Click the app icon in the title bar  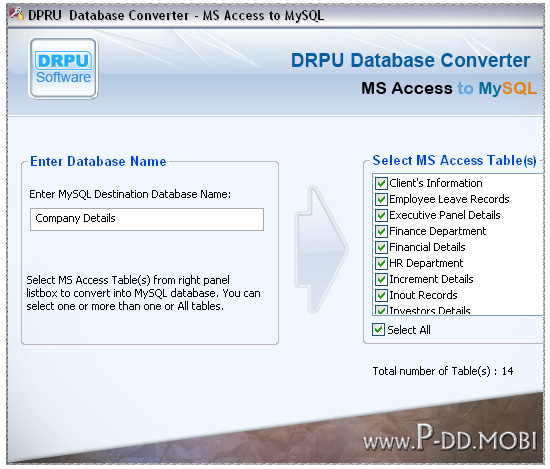[16, 14]
